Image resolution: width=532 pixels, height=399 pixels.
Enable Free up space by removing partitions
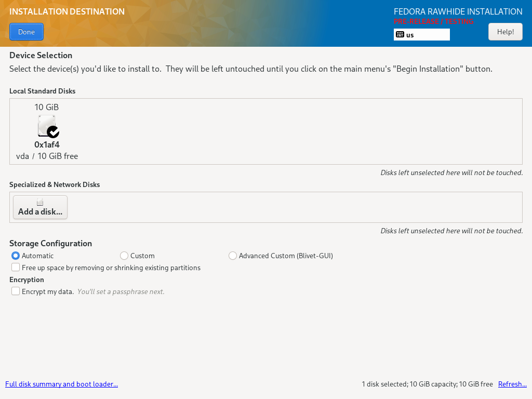[x=16, y=268]
